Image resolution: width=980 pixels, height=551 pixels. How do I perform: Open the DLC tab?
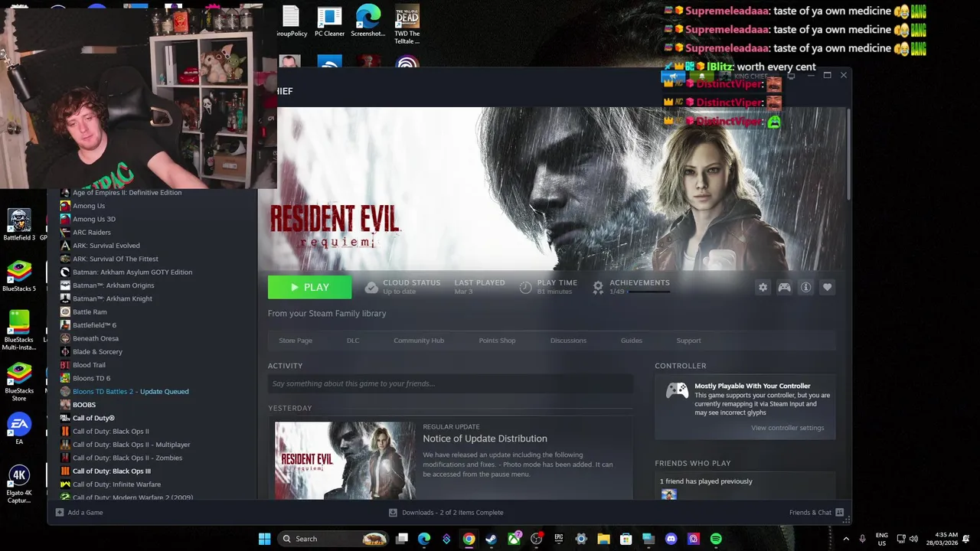(353, 341)
